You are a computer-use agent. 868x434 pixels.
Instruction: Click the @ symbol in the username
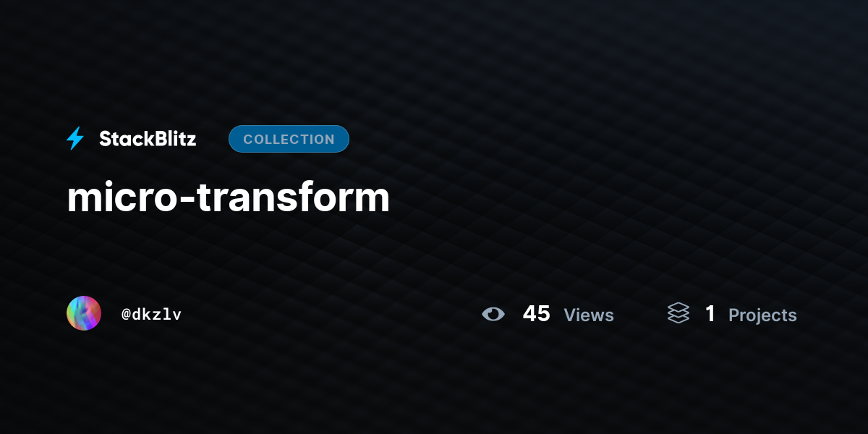[126, 314]
